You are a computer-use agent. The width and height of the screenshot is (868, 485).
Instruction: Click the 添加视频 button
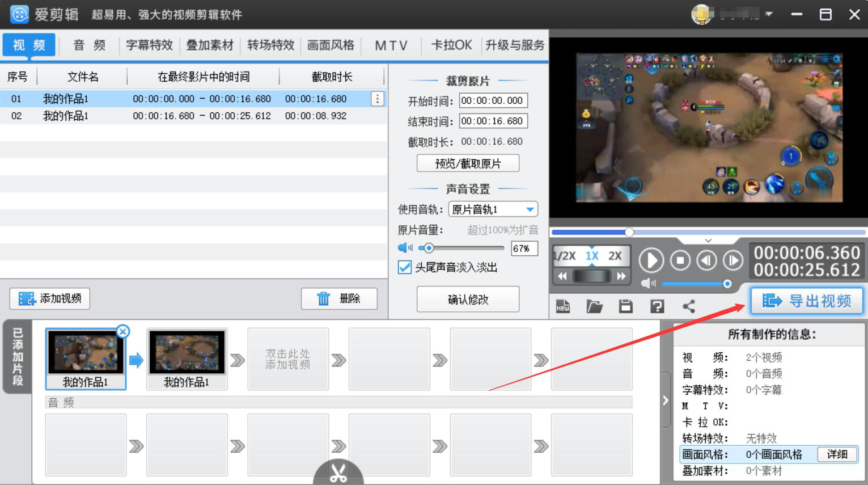(x=50, y=298)
